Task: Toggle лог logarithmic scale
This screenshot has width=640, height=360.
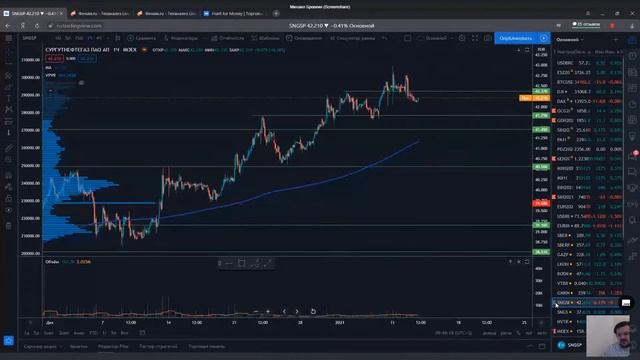Action: click(529, 333)
